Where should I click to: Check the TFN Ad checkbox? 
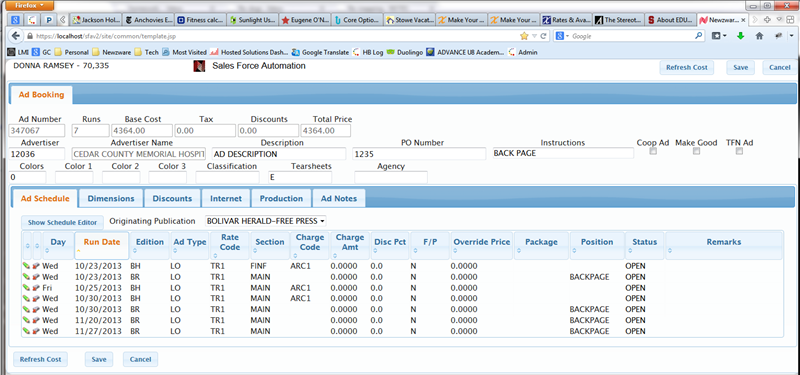(x=739, y=152)
